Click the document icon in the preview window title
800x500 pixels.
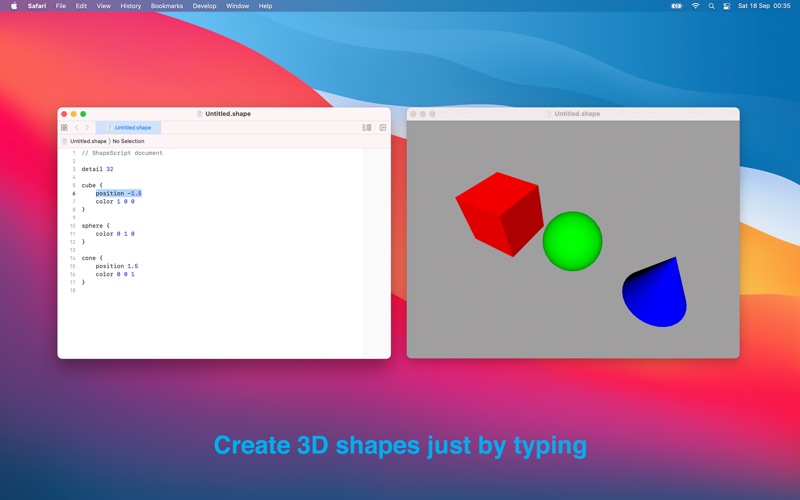click(x=549, y=114)
